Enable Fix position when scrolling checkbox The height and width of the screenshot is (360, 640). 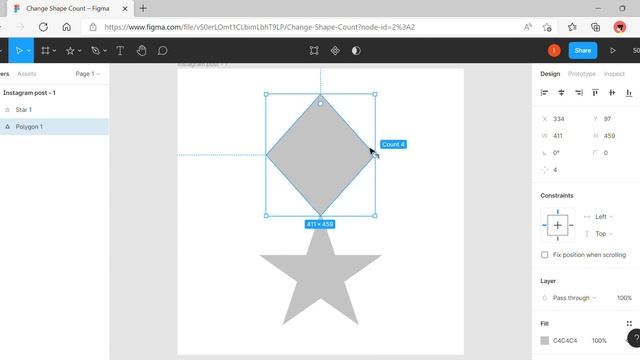click(544, 255)
